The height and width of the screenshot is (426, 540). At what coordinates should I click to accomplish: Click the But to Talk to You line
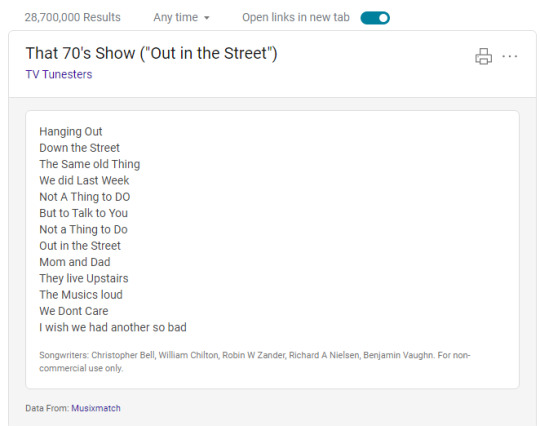pos(83,213)
